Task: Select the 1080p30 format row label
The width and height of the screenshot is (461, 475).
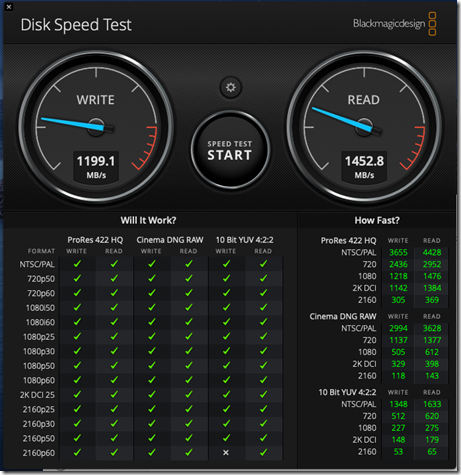Action: (x=39, y=351)
